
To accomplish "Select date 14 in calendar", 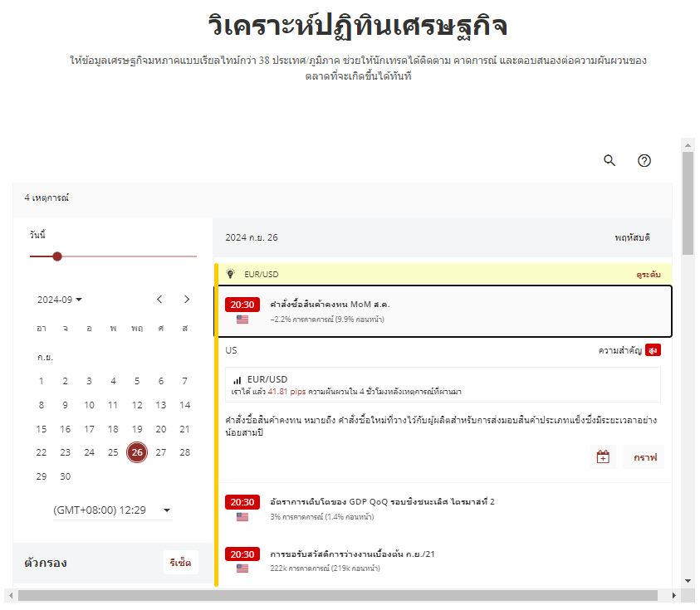I will click(185, 405).
